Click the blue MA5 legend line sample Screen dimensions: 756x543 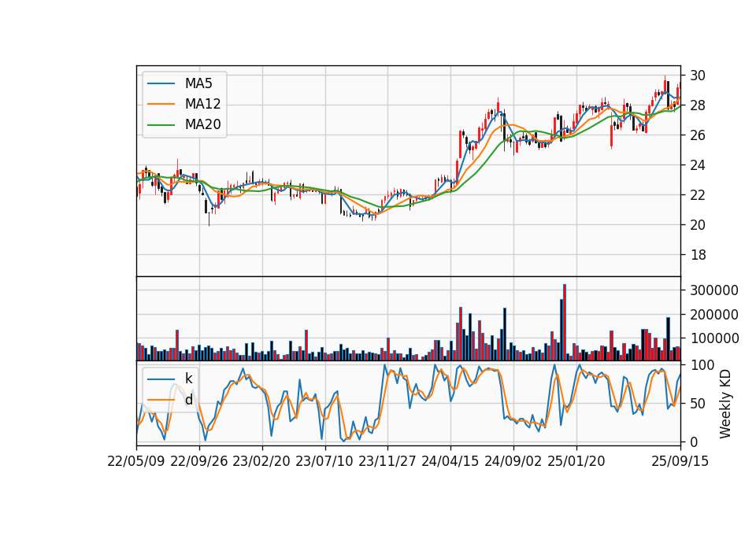tap(161, 83)
